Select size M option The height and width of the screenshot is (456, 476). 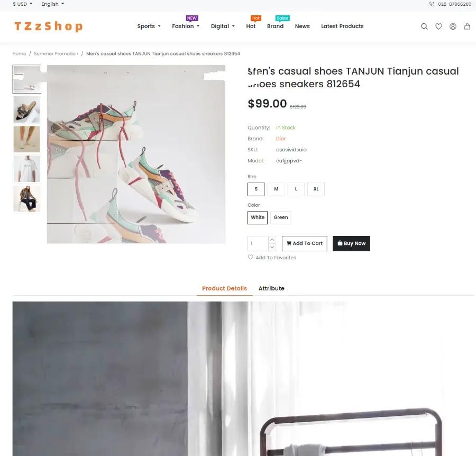[276, 189]
